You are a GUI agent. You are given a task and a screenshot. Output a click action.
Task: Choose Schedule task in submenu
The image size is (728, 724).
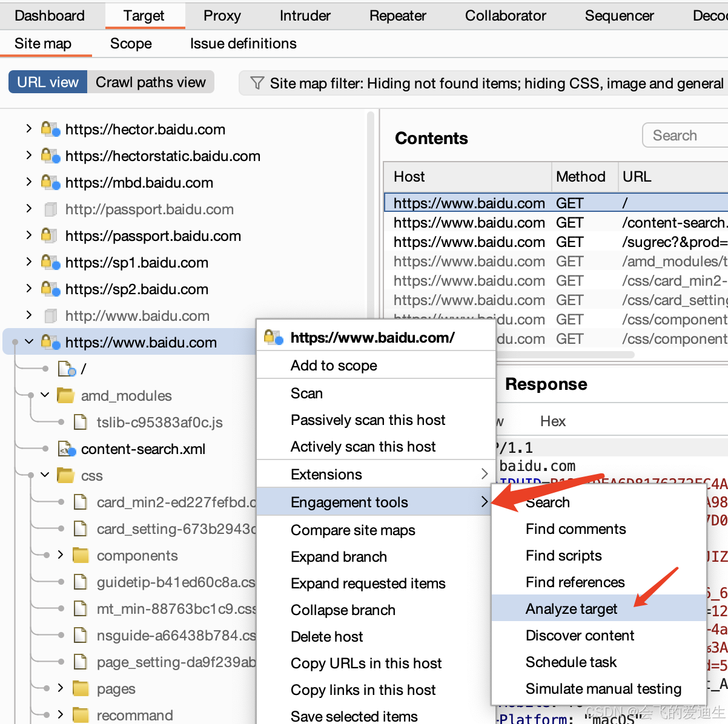598,662
